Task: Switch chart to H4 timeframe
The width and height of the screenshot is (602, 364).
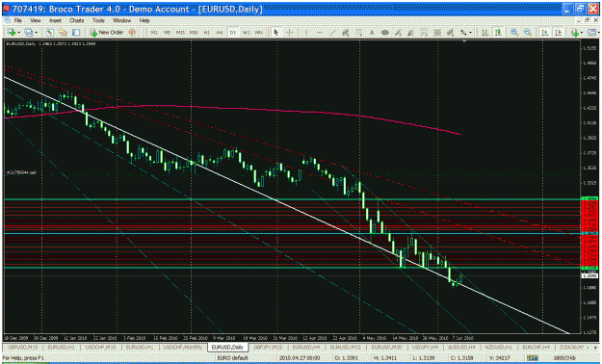Action: 220,33
